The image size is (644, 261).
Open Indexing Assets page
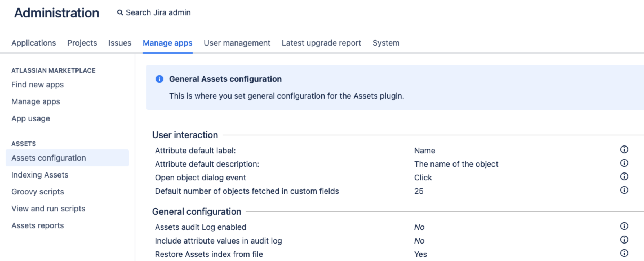point(40,175)
